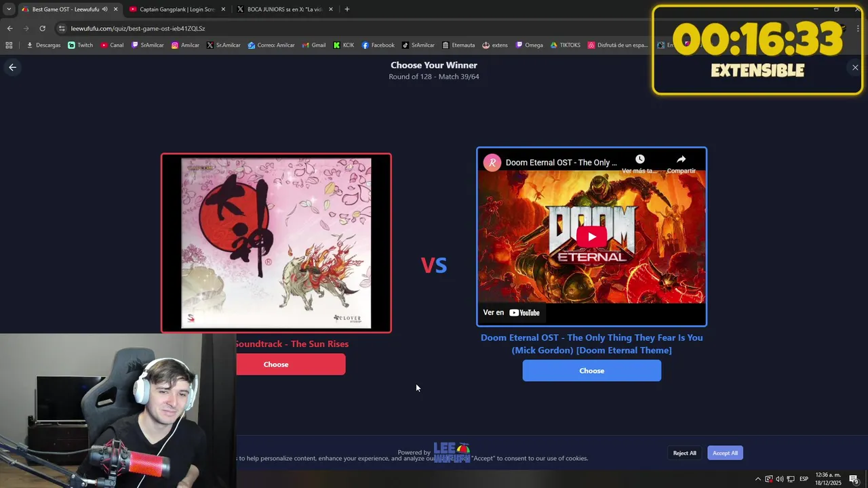868x488 pixels.
Task: Open the Gmail bookmark
Action: [x=313, y=45]
